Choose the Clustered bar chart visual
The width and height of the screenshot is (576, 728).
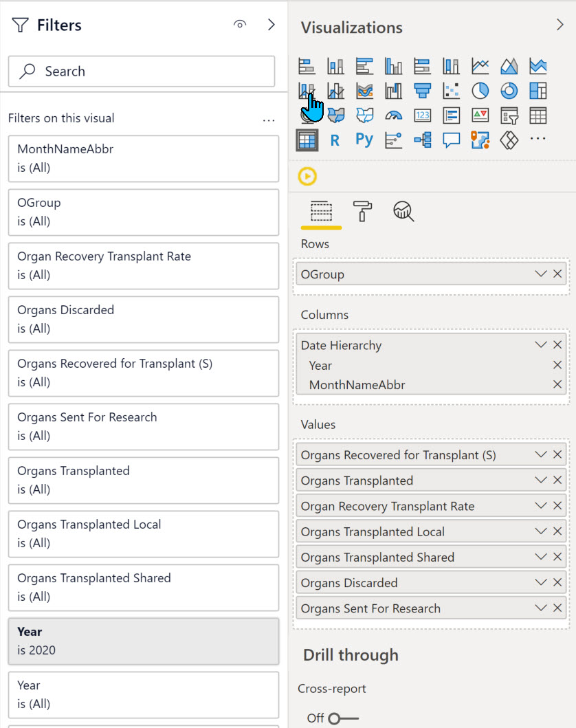tap(364, 67)
